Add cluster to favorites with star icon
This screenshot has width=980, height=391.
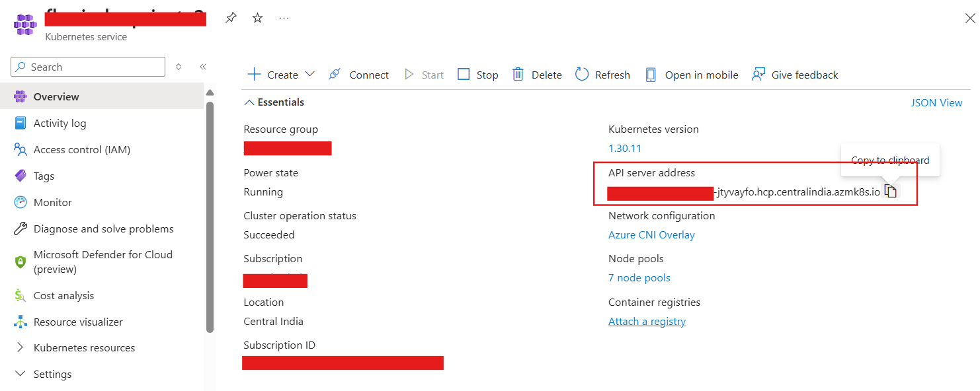[258, 18]
